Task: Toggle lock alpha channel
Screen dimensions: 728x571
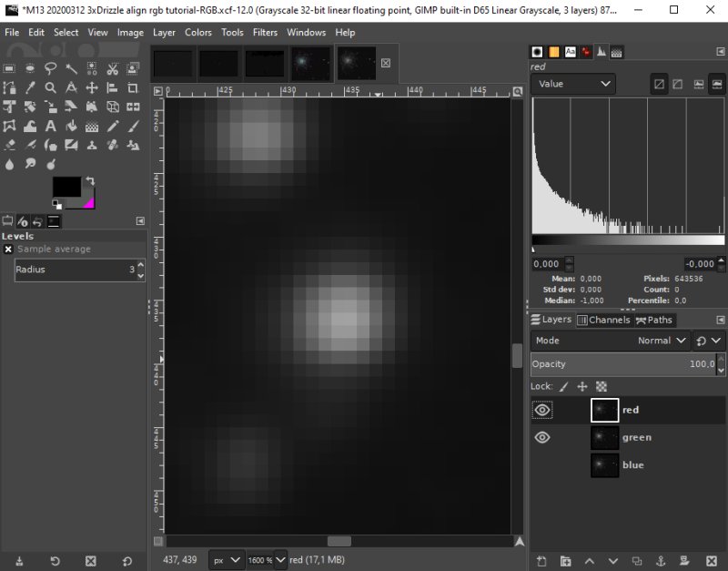Action: [602, 386]
